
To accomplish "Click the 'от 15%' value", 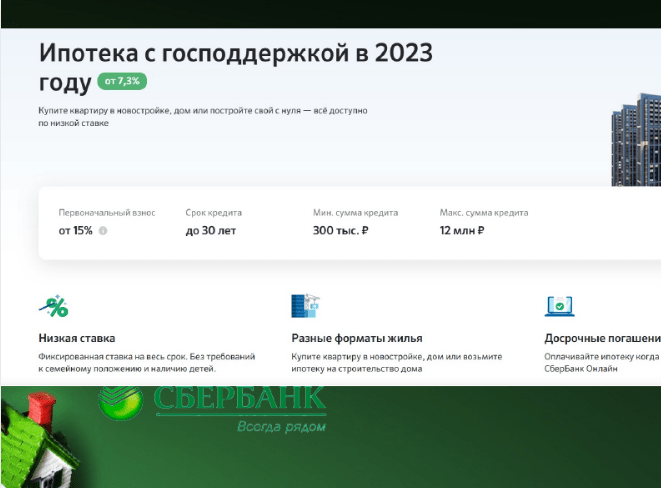I will [x=75, y=231].
